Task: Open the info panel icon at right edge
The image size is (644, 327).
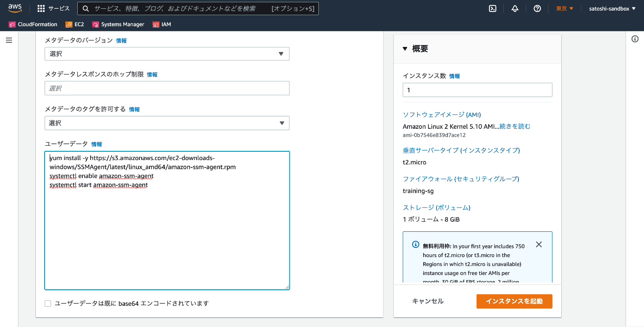Action: (x=635, y=39)
